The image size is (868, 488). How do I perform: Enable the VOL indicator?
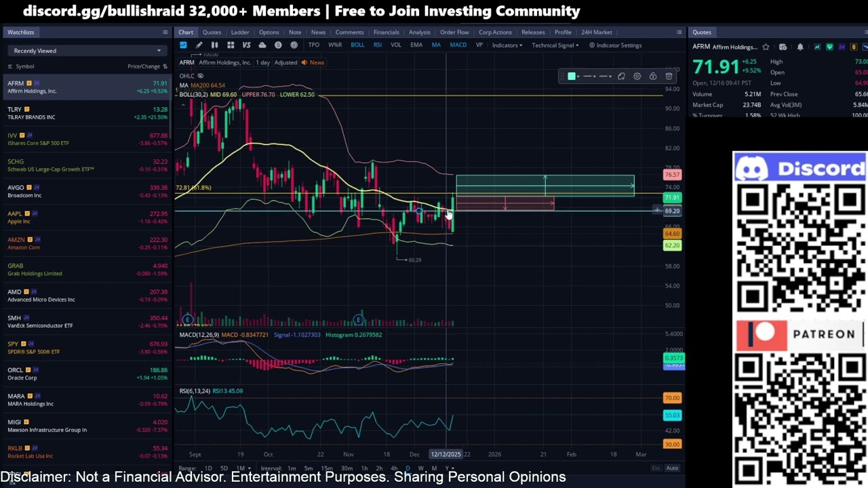[396, 45]
